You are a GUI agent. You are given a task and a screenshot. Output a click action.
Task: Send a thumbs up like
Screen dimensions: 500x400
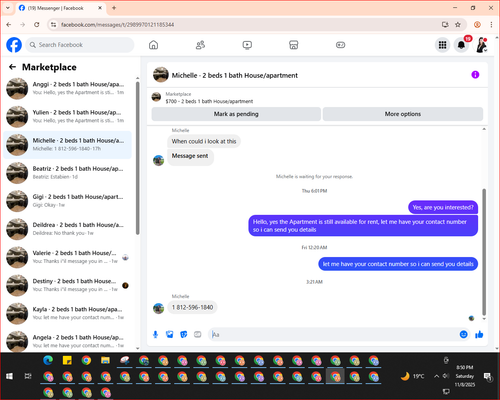pos(479,334)
